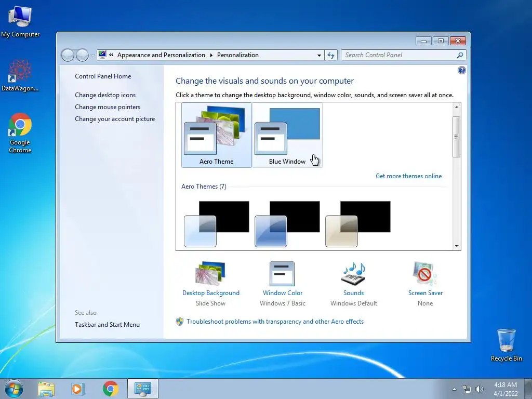Choose the second black Aero theme with blue glass

tap(287, 224)
